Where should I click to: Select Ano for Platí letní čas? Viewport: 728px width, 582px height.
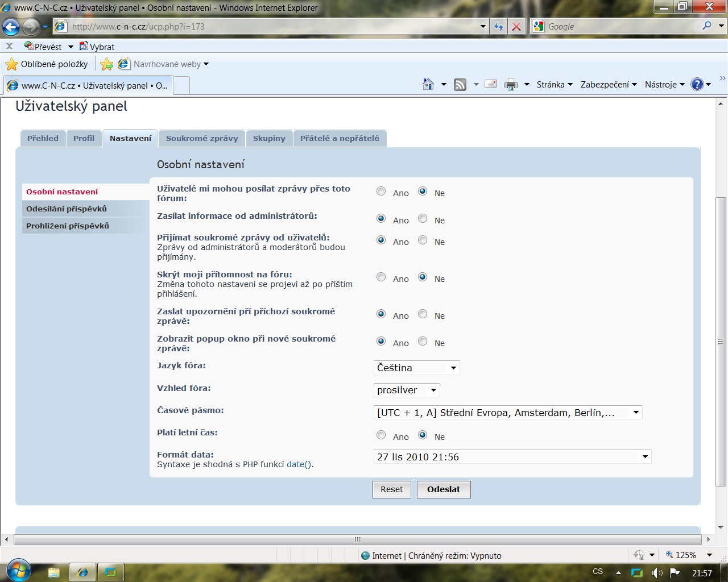(381, 435)
